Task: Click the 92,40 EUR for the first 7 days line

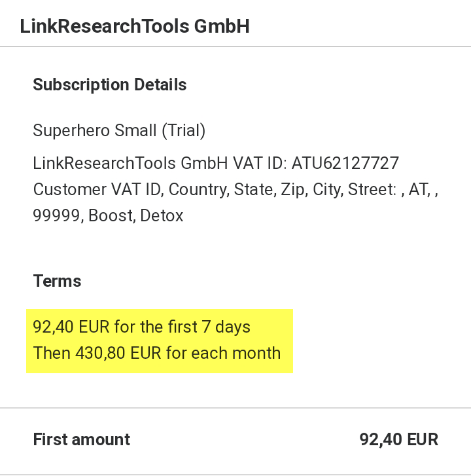Action: pos(142,327)
